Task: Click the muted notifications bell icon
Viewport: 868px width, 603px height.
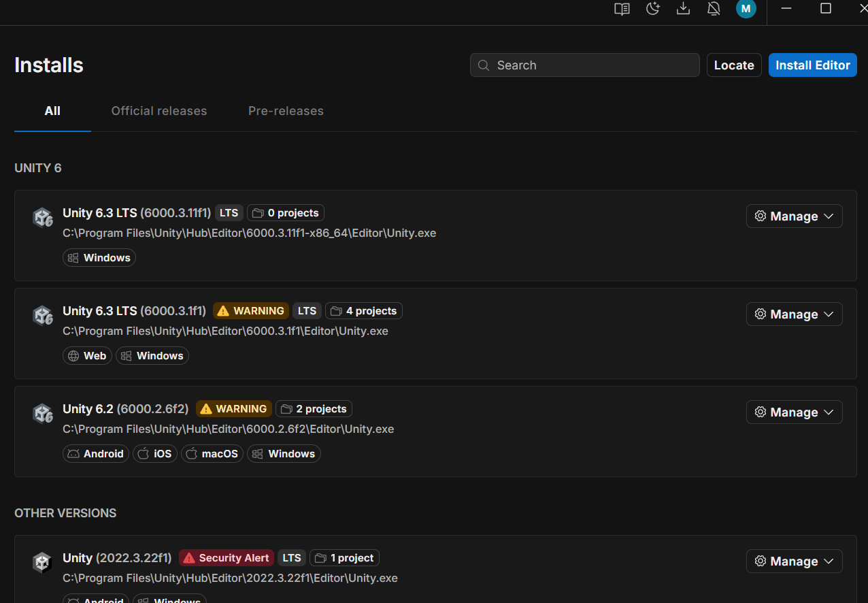Action: click(x=714, y=9)
